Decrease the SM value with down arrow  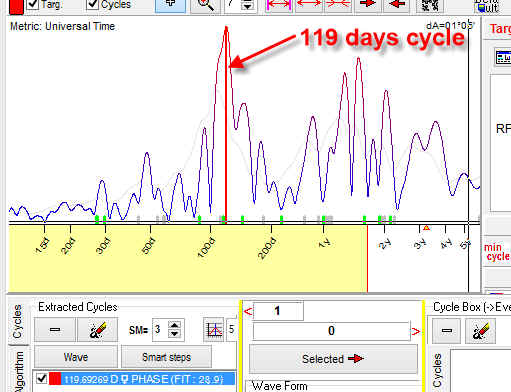[x=175, y=334]
